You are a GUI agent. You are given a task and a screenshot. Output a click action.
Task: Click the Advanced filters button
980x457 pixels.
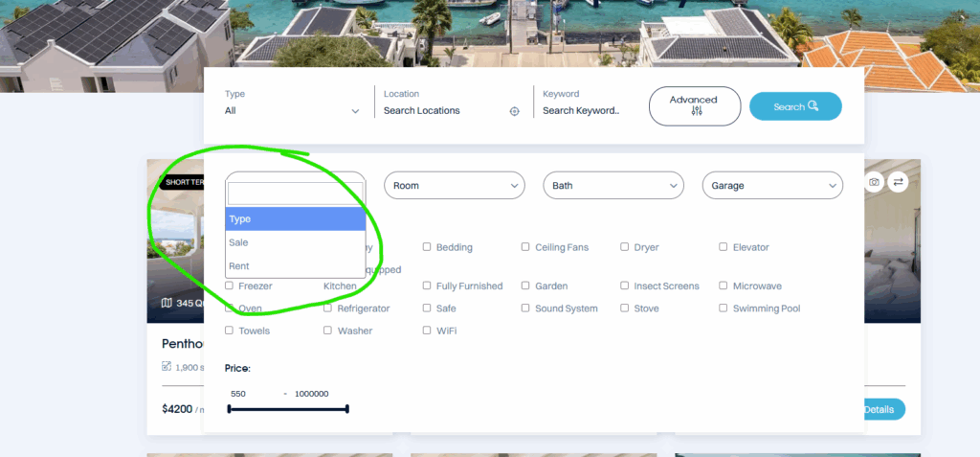[695, 105]
